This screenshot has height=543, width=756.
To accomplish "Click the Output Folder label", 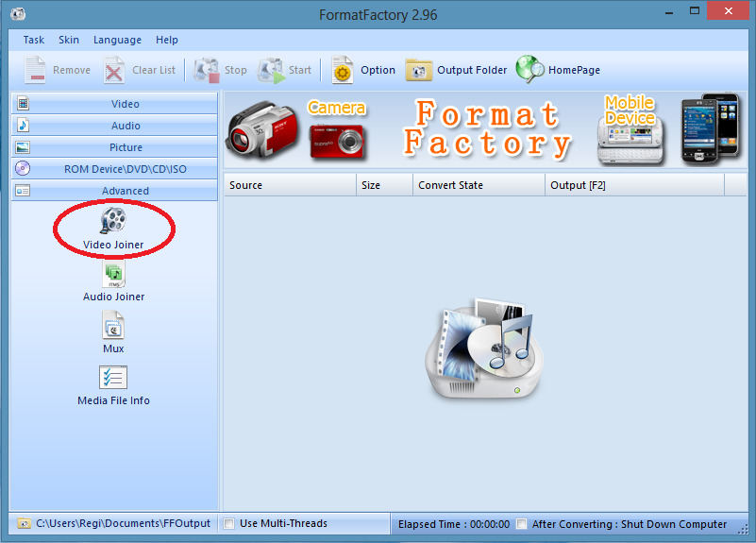I will 472,70.
